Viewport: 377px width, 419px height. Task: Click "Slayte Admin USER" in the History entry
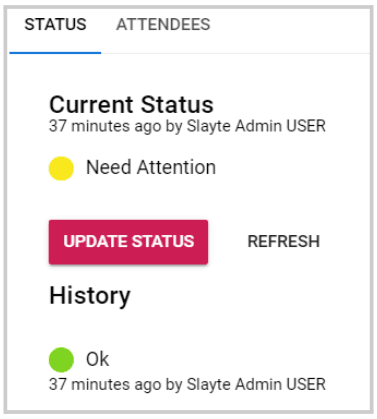[x=256, y=384]
